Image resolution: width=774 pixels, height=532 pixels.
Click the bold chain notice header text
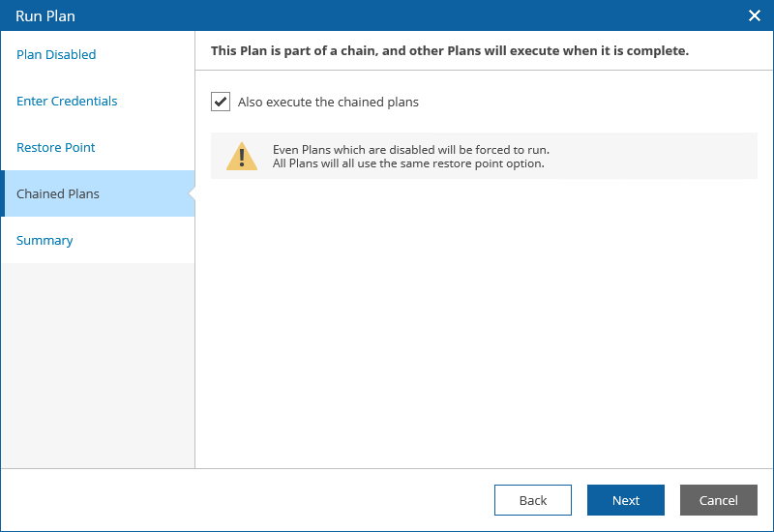[x=450, y=50]
